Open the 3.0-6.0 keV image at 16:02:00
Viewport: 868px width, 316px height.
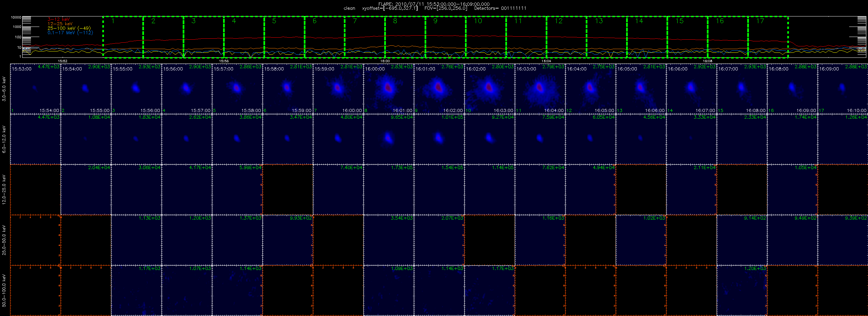[490, 88]
